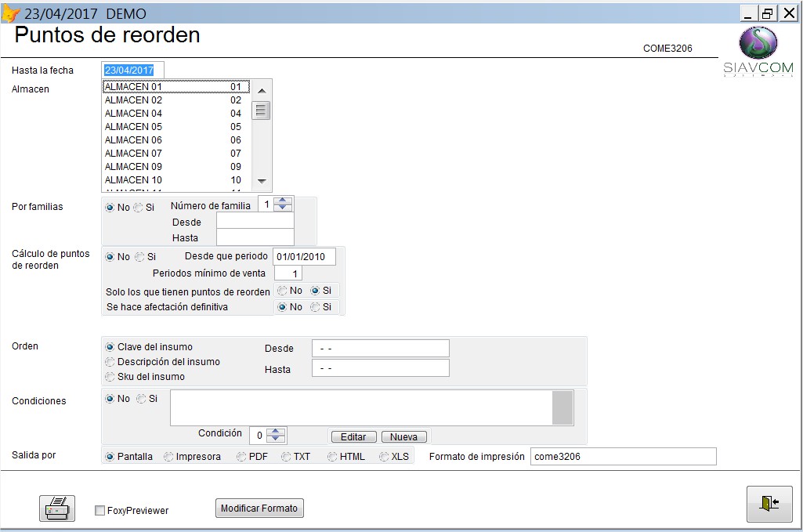Screen dimensions: 803x532
Task: Click the SIAVCOM logo
Action: [758, 51]
